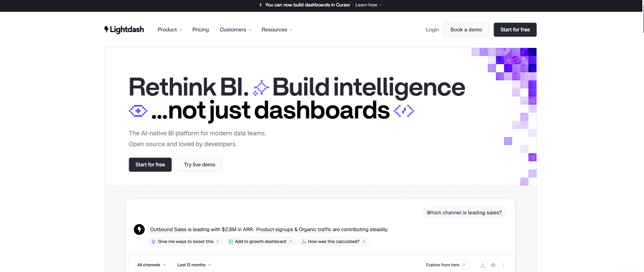Click the Learn how link in banner
Screen dimensions: 644x272
(x=368, y=5)
